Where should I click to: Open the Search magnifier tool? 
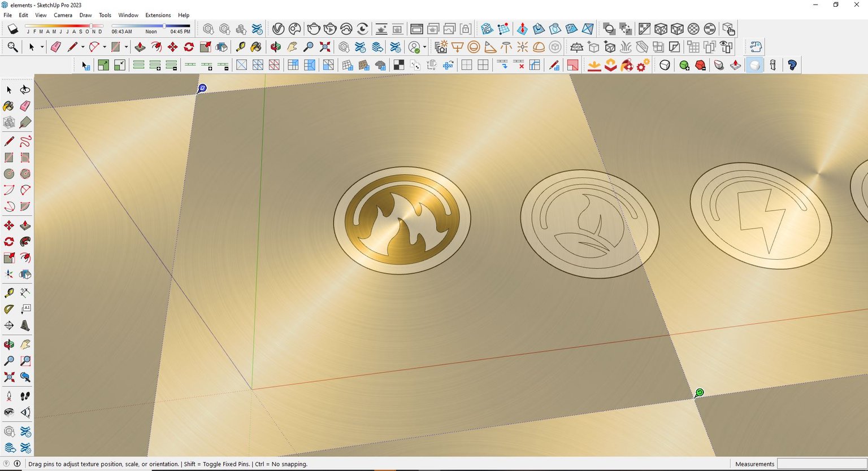pyautogui.click(x=12, y=47)
